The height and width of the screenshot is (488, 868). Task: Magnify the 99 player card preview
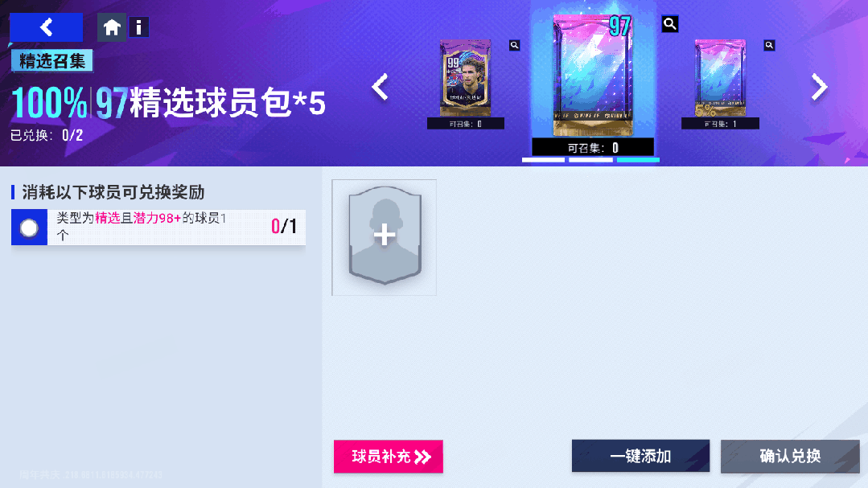(x=514, y=45)
